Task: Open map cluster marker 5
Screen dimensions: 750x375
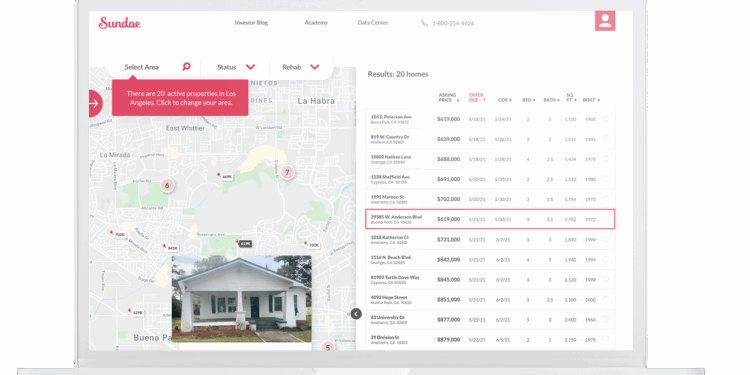Action: click(328, 347)
